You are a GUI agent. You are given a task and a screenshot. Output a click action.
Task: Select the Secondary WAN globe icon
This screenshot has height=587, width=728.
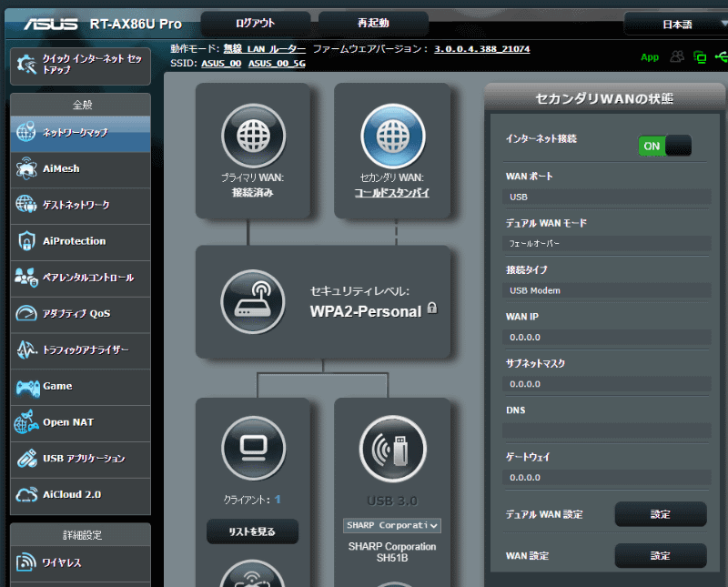(x=393, y=137)
